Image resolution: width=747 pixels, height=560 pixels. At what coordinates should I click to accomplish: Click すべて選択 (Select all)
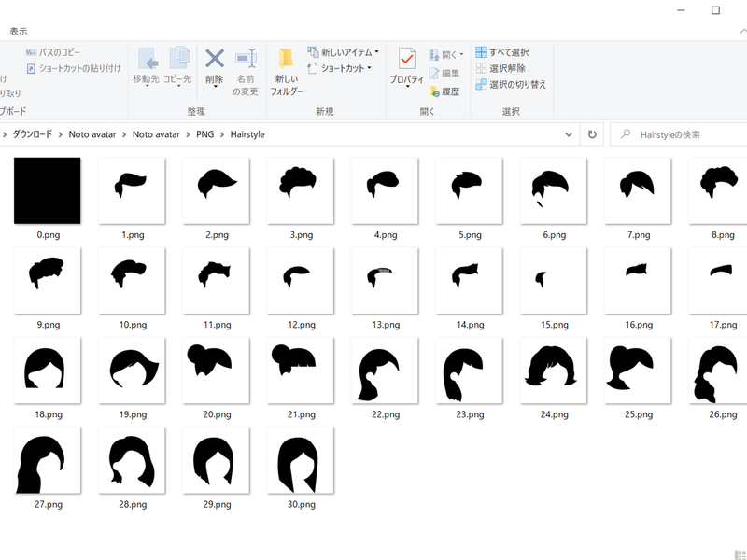[502, 52]
